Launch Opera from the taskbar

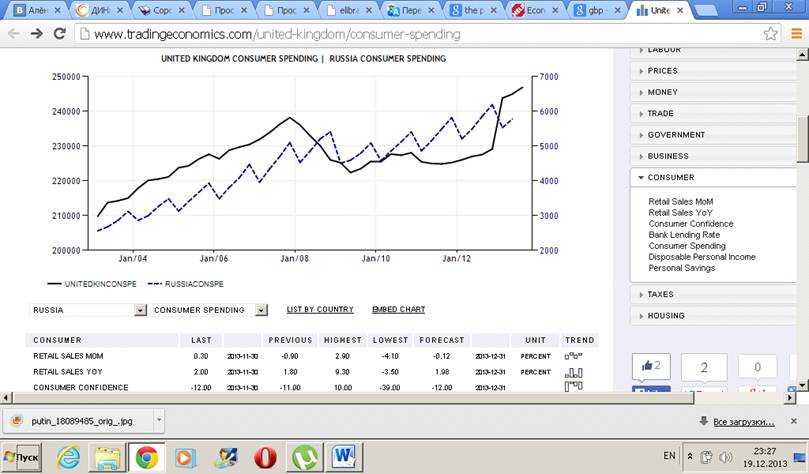(265, 457)
